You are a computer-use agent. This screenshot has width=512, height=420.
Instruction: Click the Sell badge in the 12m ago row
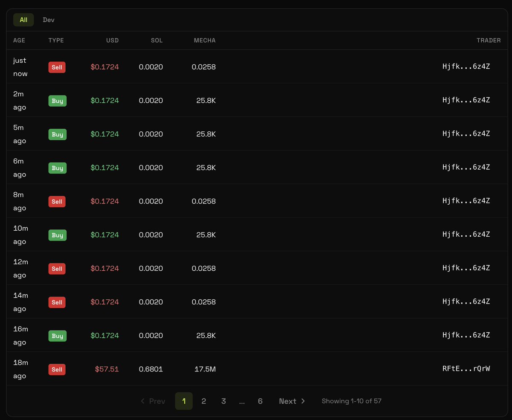point(57,269)
